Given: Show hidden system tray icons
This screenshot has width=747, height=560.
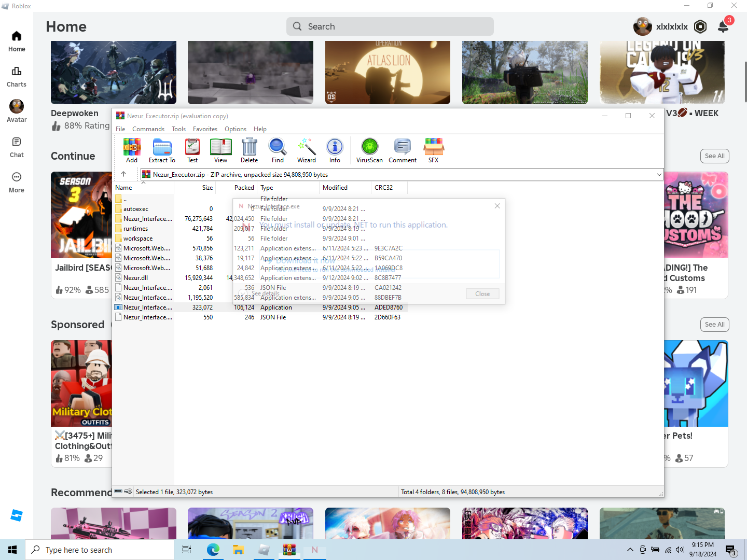Looking at the screenshot, I should coord(630,550).
